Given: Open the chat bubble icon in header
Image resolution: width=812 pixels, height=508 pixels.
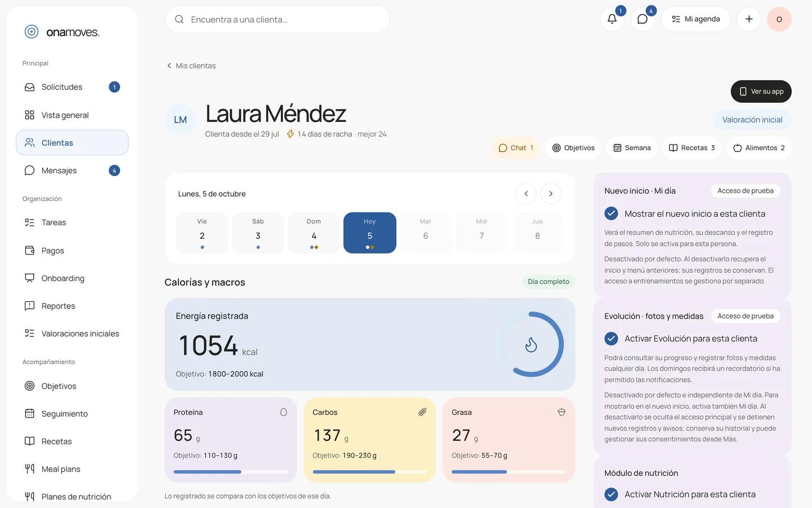Looking at the screenshot, I should pyautogui.click(x=642, y=19).
